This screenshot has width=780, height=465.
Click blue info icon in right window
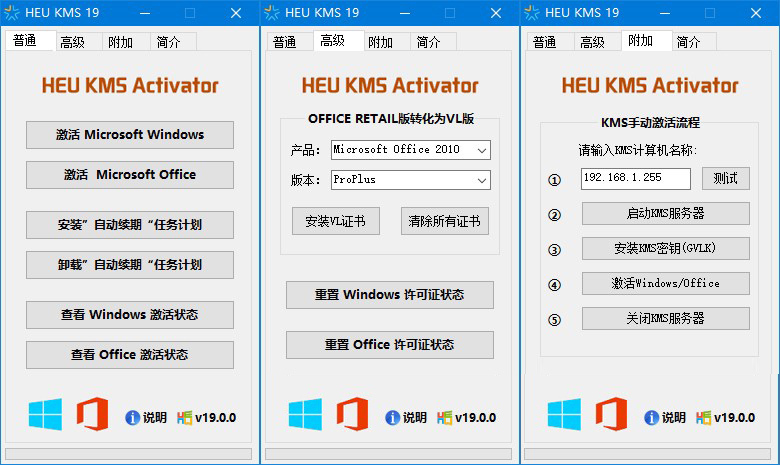[651, 418]
